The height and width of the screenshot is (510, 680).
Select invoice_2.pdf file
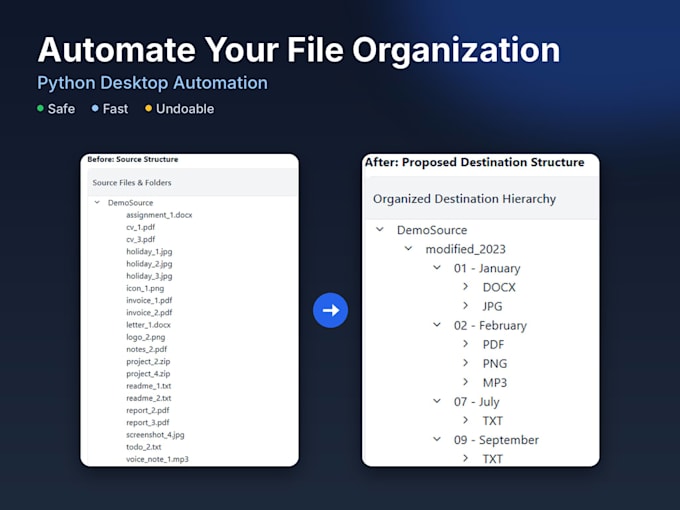point(149,312)
